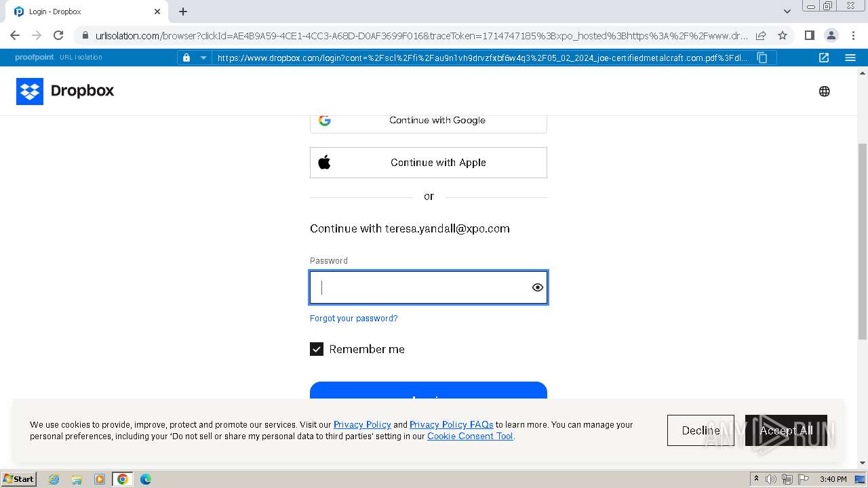The image size is (868, 488).
Task: Open the tab search dropdown chevron
Action: (x=787, y=12)
